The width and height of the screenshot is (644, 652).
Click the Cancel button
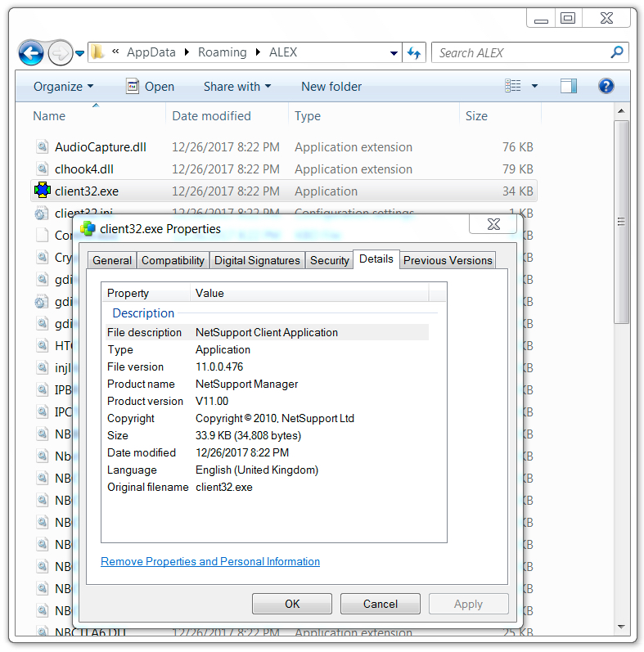(380, 604)
